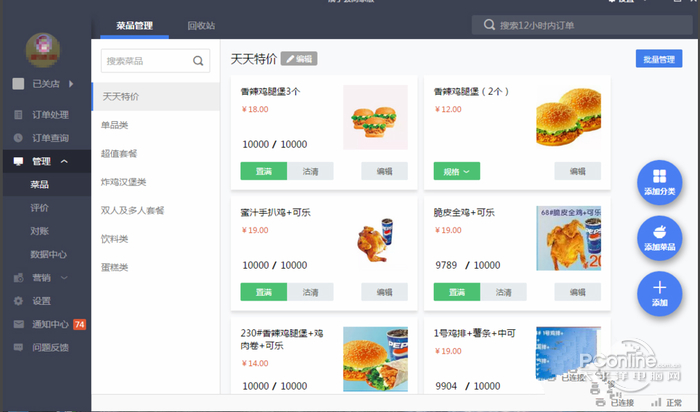The image size is (700, 412).
Task: Open 订单处理 in the sidebar
Action: click(x=50, y=115)
